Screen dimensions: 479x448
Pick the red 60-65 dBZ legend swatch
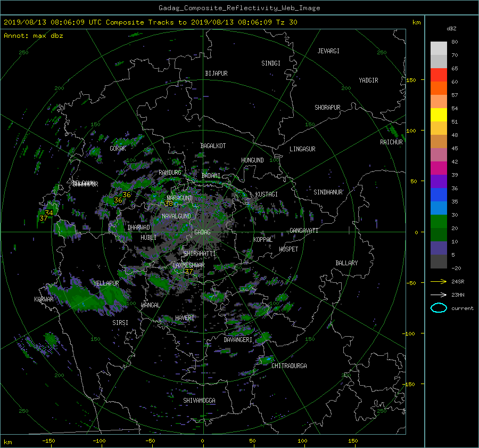pyautogui.click(x=439, y=75)
